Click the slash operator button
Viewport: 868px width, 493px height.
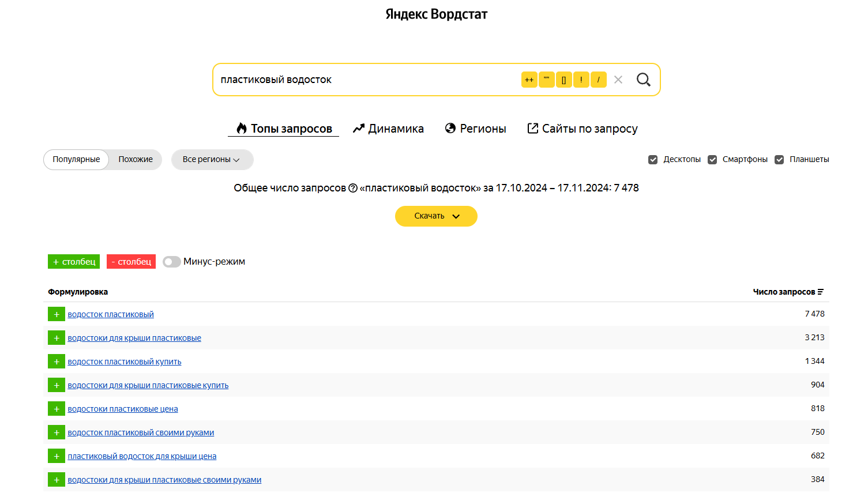tap(598, 80)
